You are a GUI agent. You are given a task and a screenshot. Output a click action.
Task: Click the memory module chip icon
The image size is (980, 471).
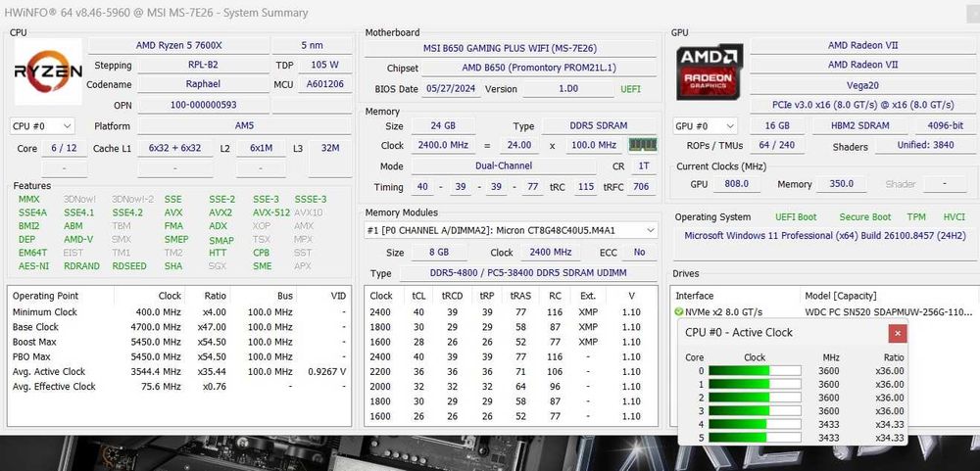pos(643,145)
